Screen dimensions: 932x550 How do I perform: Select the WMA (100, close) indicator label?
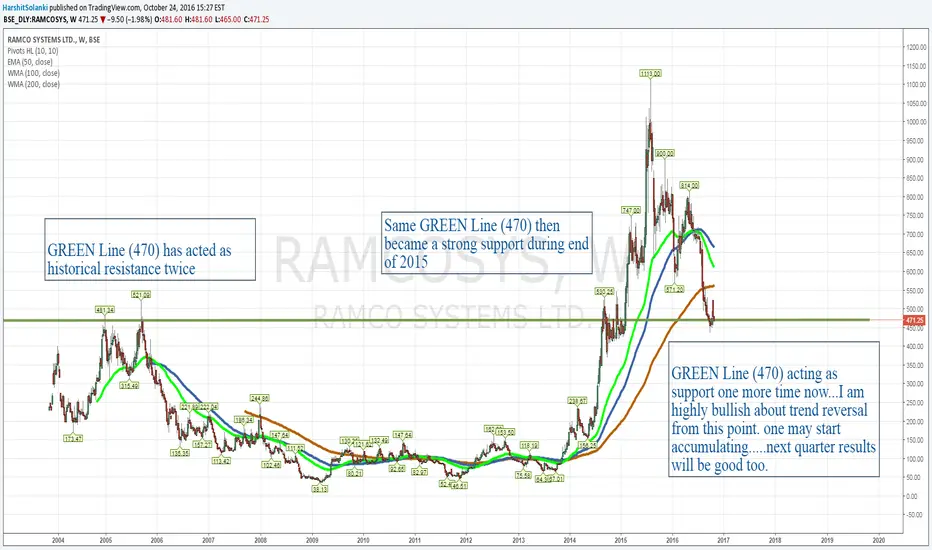[x=33, y=73]
